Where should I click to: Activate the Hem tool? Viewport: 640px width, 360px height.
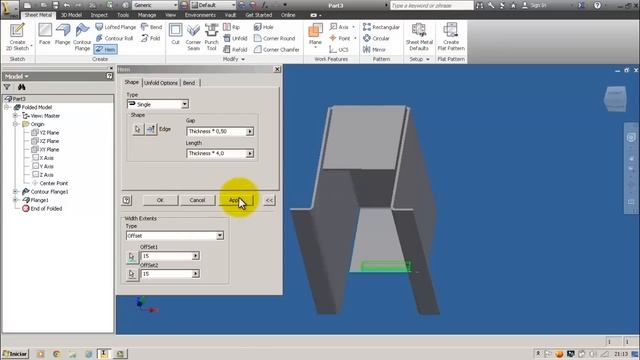[106, 49]
